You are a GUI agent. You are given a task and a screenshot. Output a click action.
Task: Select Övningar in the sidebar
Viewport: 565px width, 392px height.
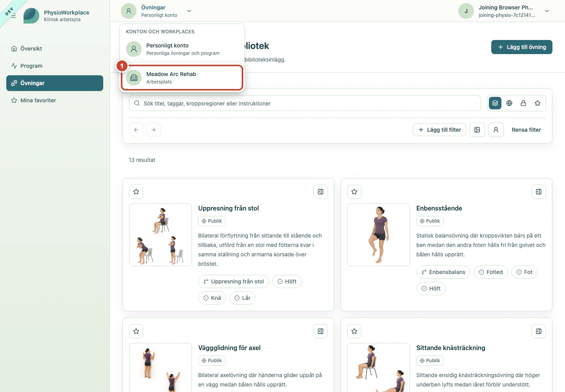click(x=55, y=83)
